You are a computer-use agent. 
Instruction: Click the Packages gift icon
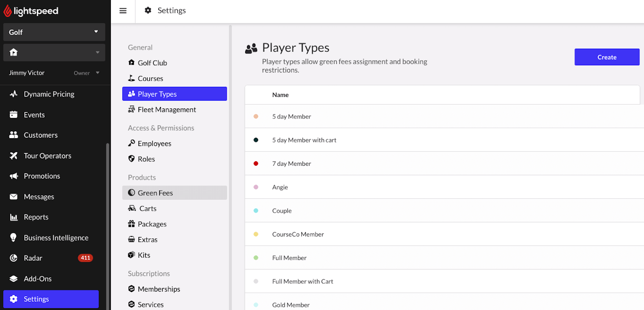132,224
